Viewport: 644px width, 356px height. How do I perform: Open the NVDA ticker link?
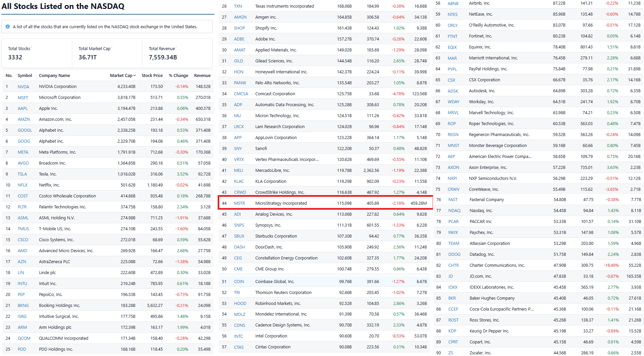tap(24, 87)
